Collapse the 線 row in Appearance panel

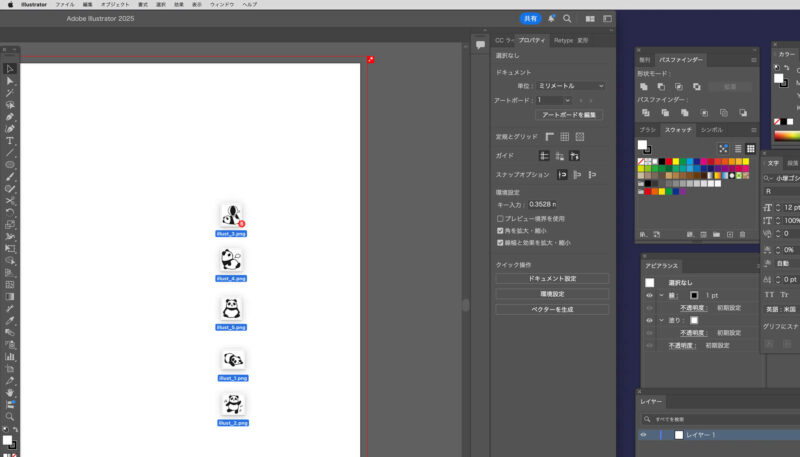[661, 295]
